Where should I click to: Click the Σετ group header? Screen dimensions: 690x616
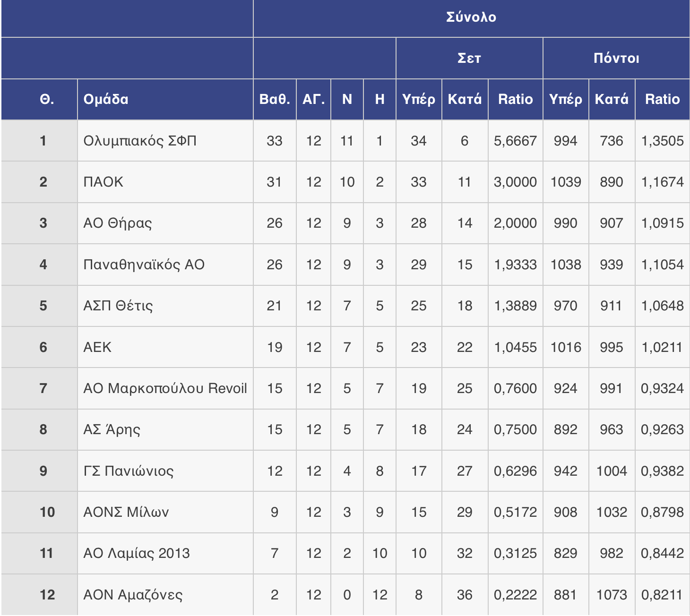pos(469,58)
